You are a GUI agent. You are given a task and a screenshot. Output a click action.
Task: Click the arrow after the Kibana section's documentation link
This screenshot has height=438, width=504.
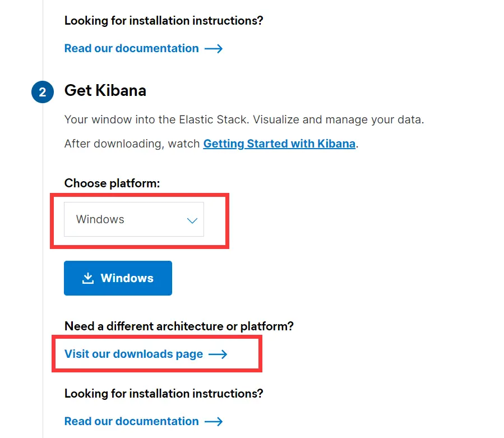[x=214, y=422]
